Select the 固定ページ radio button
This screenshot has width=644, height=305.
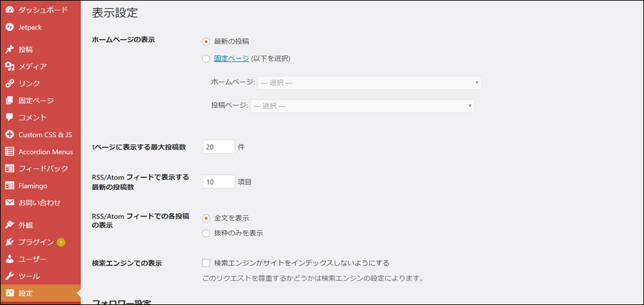(206, 58)
